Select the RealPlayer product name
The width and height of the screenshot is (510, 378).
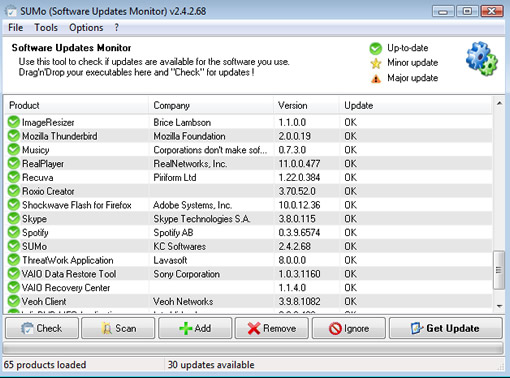tap(43, 164)
